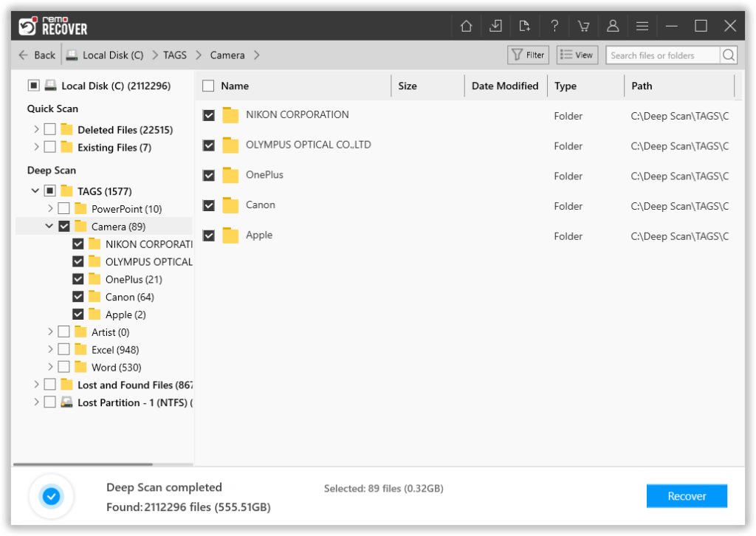This screenshot has height=536, width=756.
Task: Uncheck the Camera (89) tree checkbox
Action: pyautogui.click(x=63, y=226)
